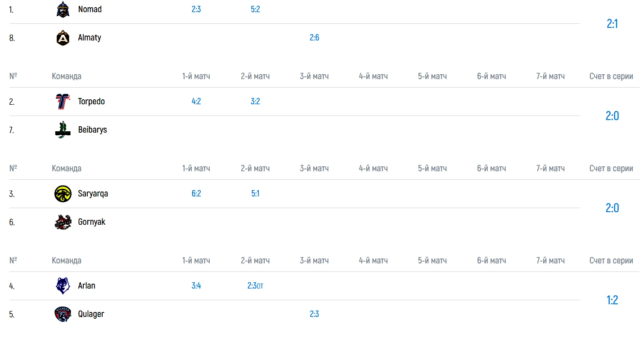The image size is (644, 338).
Task: Open Almaty third match score 2:6
Action: point(314,38)
